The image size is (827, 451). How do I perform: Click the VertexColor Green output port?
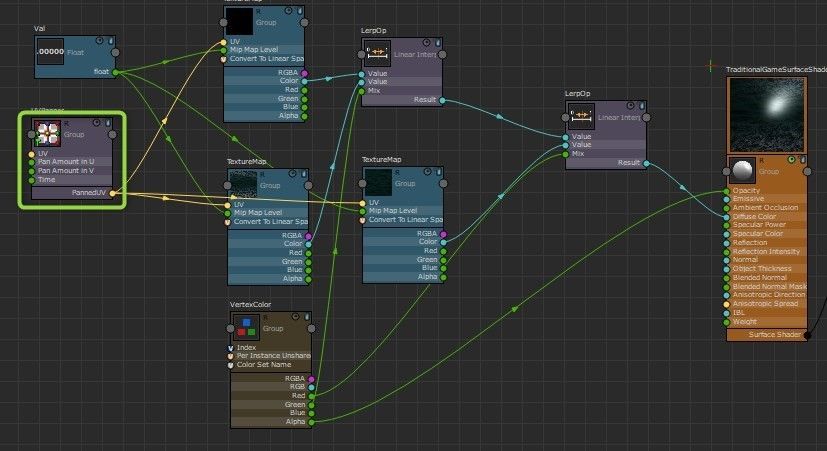pos(312,405)
